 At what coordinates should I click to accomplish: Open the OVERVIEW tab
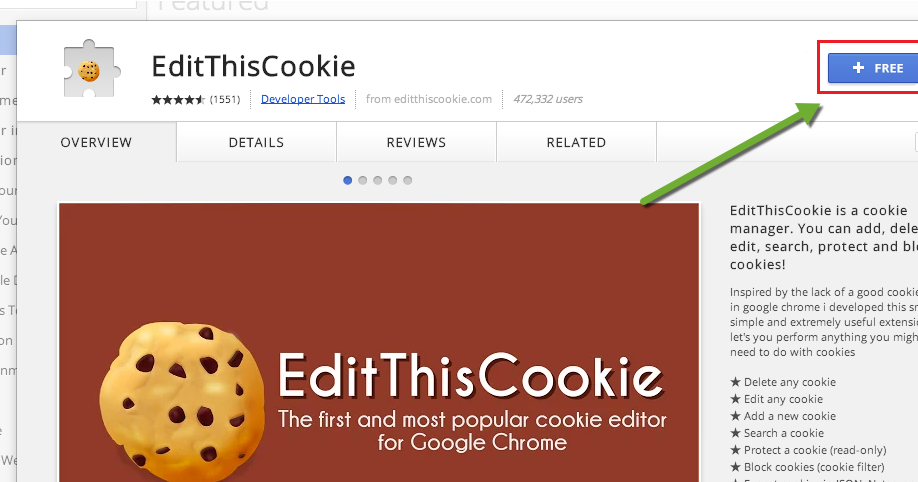click(97, 142)
